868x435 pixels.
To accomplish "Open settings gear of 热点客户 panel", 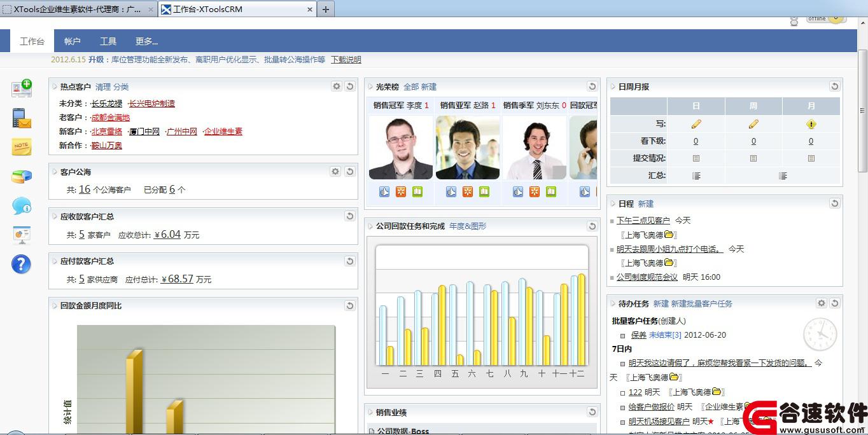I will click(336, 86).
